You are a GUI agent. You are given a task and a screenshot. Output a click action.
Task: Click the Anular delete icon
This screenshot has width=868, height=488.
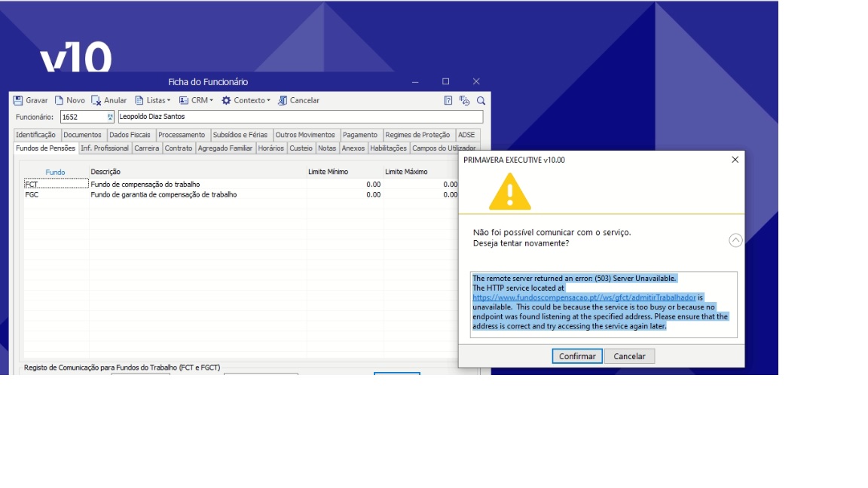point(96,100)
